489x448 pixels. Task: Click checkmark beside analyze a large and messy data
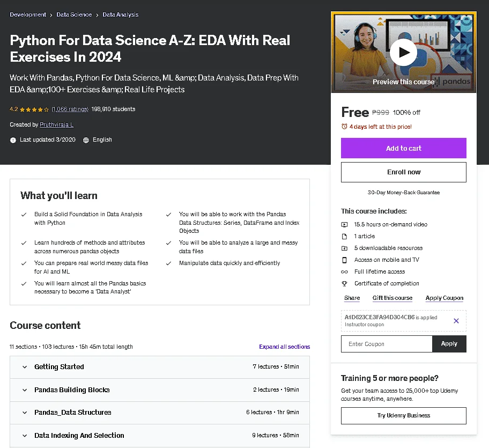[168, 243]
